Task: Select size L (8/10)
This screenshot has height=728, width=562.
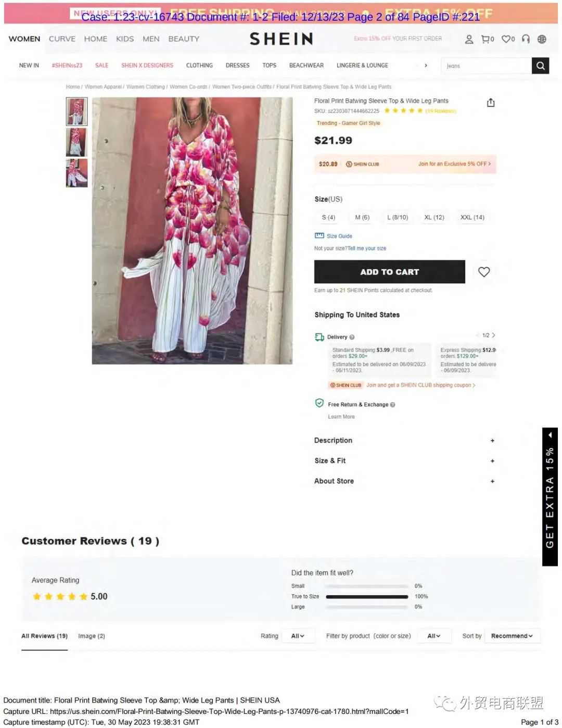Action: pyautogui.click(x=398, y=217)
